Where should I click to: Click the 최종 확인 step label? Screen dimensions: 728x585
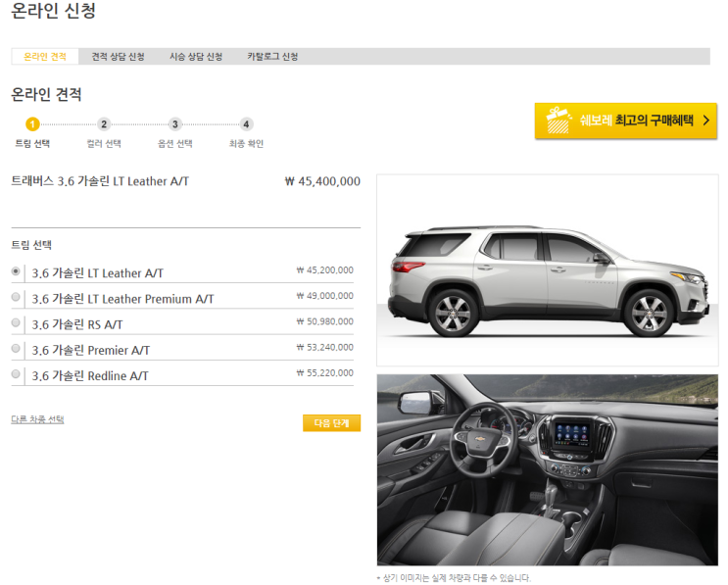coord(246,143)
